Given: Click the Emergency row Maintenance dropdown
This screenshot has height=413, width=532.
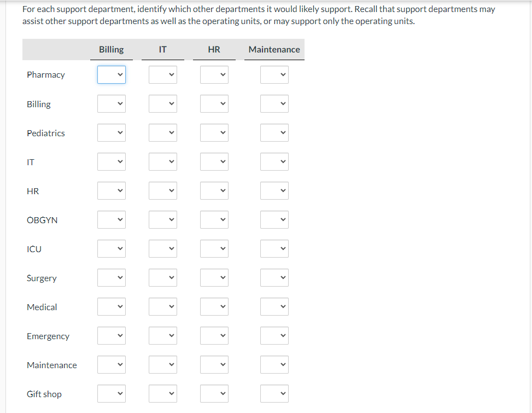Looking at the screenshot, I should point(274,336).
